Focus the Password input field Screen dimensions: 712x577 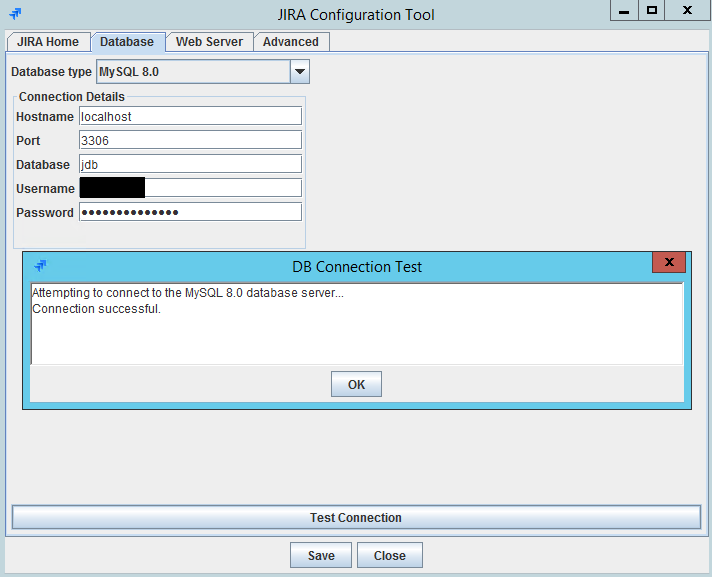(190, 212)
